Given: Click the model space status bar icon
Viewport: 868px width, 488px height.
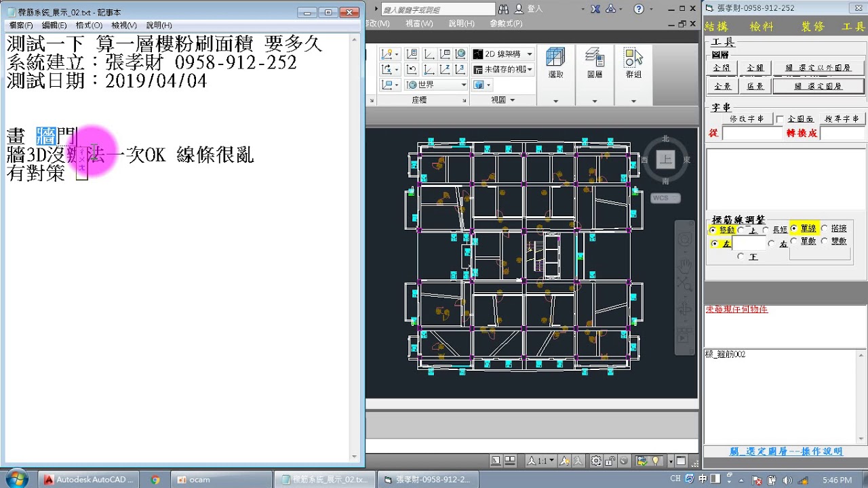Looking at the screenshot, I should point(495,461).
